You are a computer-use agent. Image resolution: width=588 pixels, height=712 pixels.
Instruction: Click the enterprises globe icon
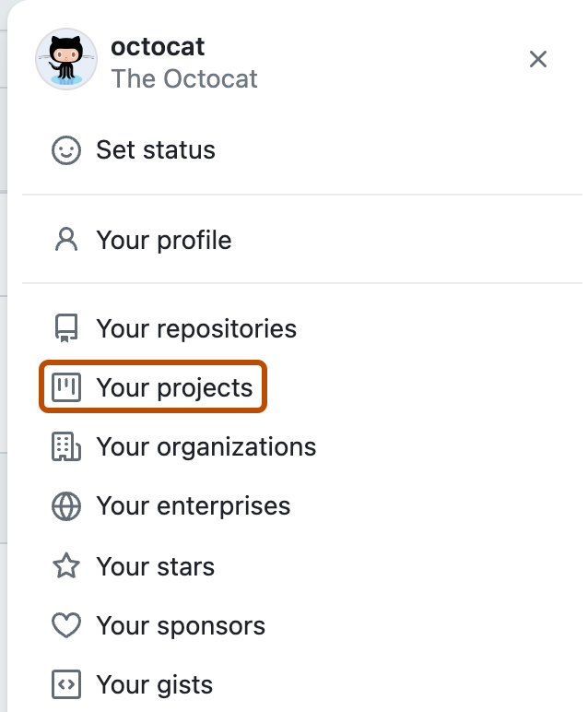[66, 506]
